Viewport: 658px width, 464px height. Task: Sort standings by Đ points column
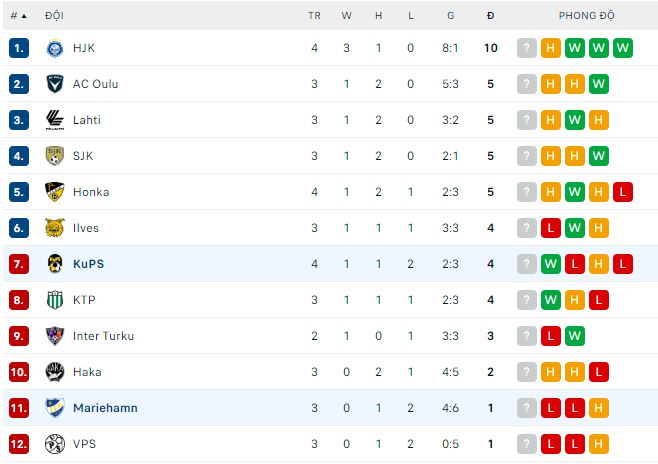point(490,16)
